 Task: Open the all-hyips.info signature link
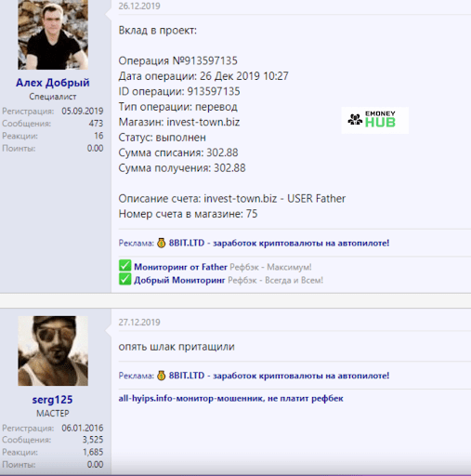pos(230,398)
